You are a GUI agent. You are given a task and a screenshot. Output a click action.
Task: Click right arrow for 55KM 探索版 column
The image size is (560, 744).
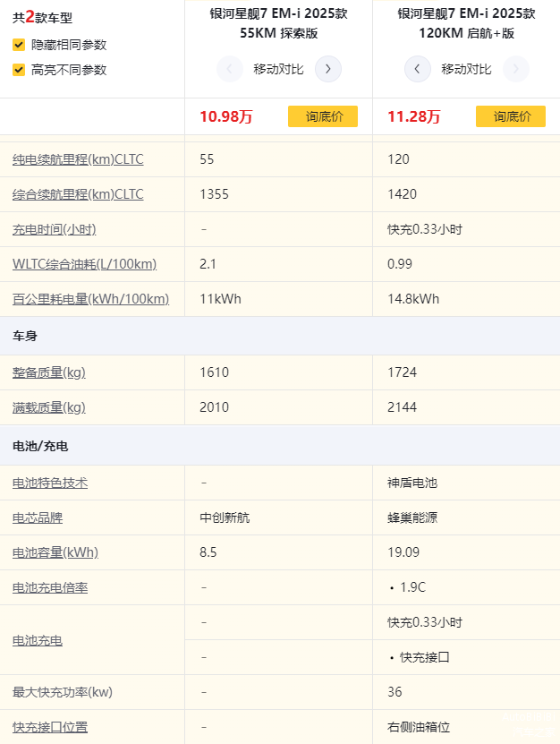click(x=328, y=69)
